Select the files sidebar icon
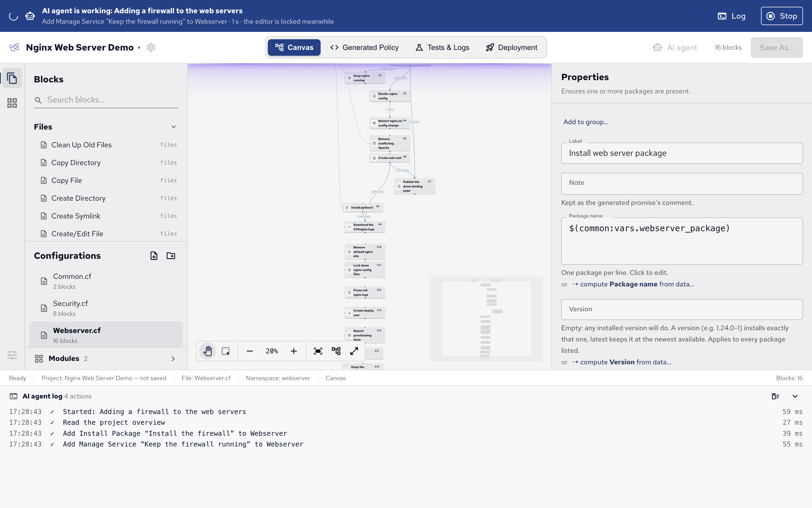The height and width of the screenshot is (508, 812). pyautogui.click(x=12, y=78)
